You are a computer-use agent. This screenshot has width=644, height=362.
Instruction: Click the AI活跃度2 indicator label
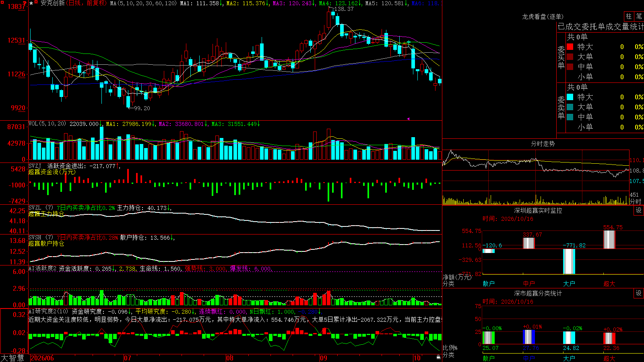(43, 268)
